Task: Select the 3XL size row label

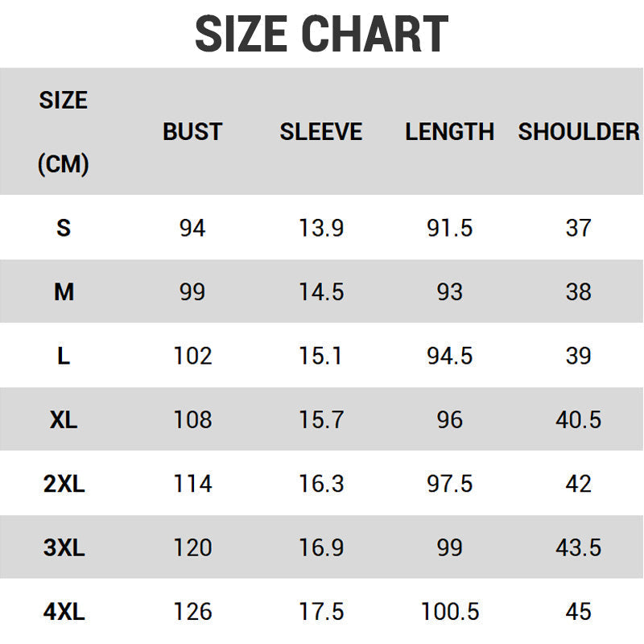Action: tap(64, 547)
